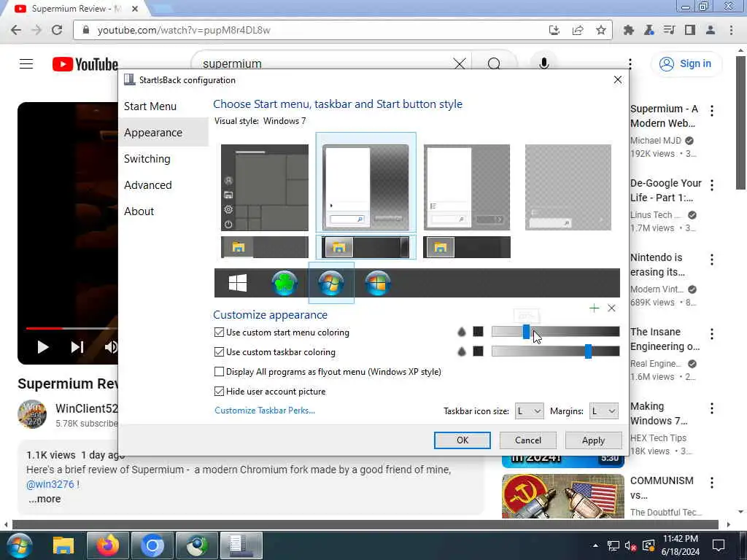Sign in to YouTube
747x560 pixels.
(686, 64)
